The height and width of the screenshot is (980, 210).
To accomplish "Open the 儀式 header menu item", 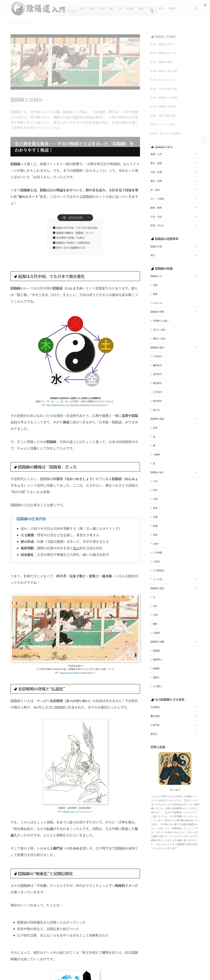I will tap(112, 8).
